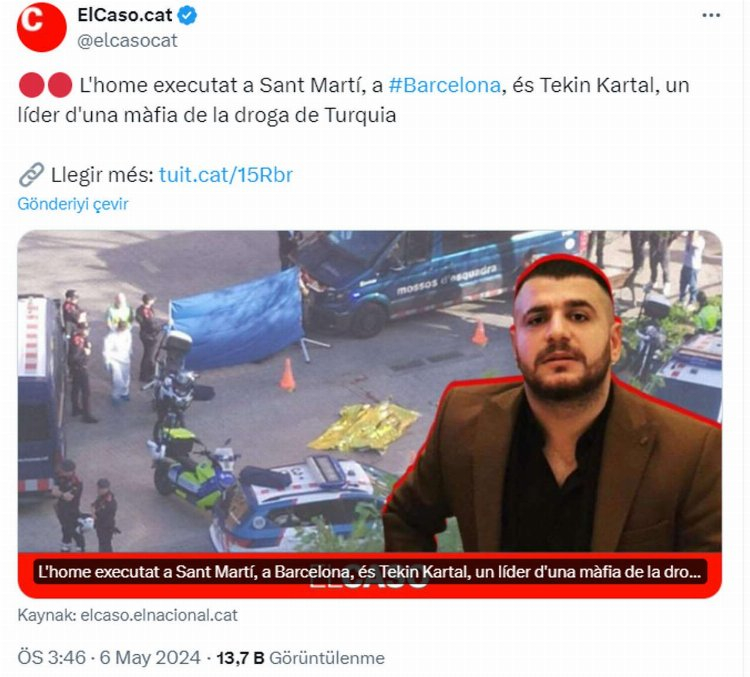This screenshot has height=677, width=750.
Task: Open the red headline caption banner
Action: (369, 572)
